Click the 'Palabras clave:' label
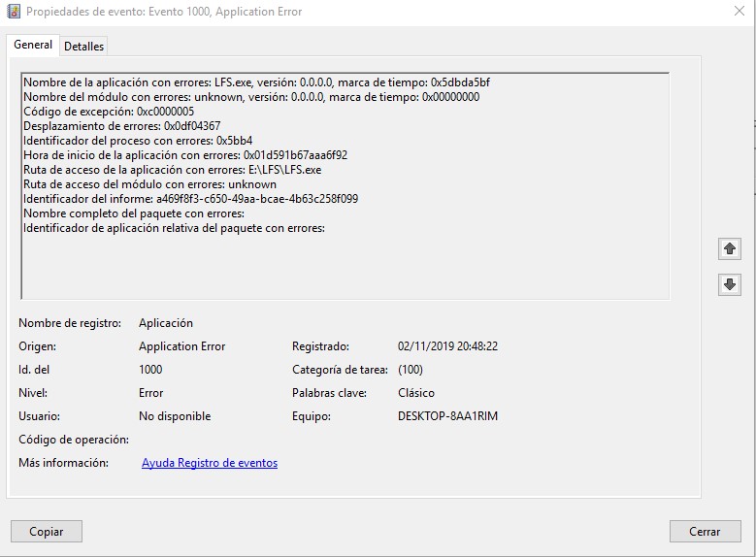Viewport: 756px width, 557px height. click(x=329, y=393)
